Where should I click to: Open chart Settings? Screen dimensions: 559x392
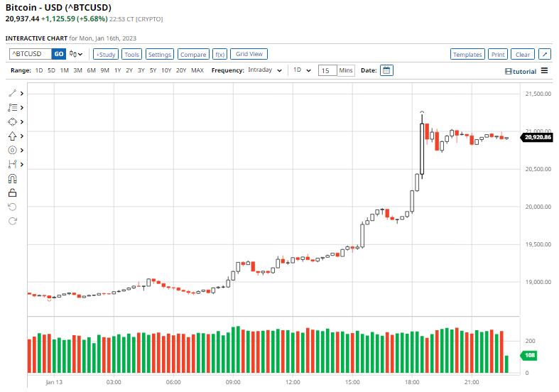tap(160, 54)
